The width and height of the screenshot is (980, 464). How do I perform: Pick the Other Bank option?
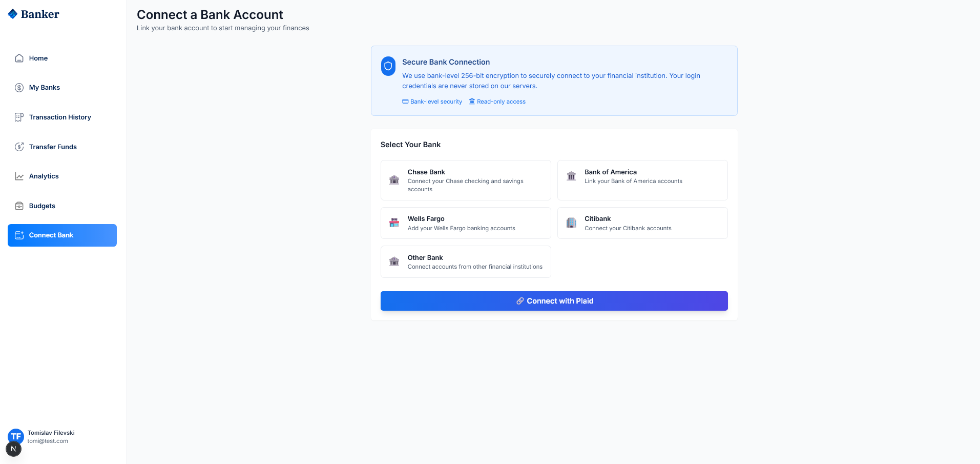(465, 261)
